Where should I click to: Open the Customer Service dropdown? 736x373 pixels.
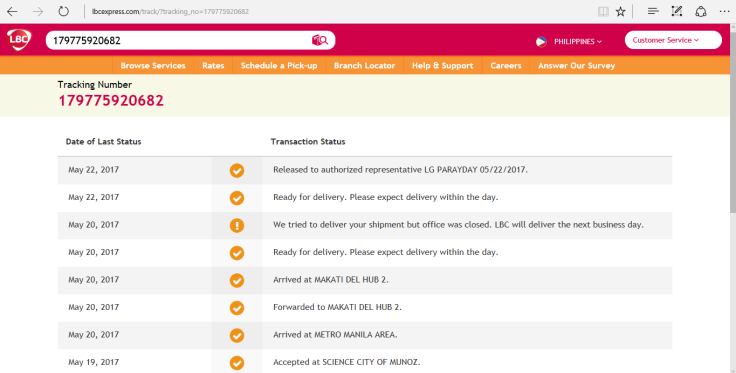[x=673, y=40]
